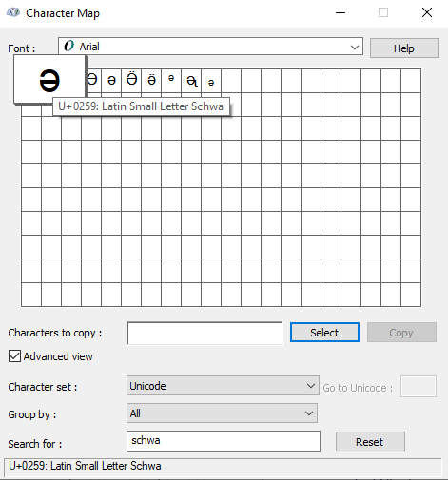The height and width of the screenshot is (480, 448).
Task: Click the Copy button
Action: point(401,333)
